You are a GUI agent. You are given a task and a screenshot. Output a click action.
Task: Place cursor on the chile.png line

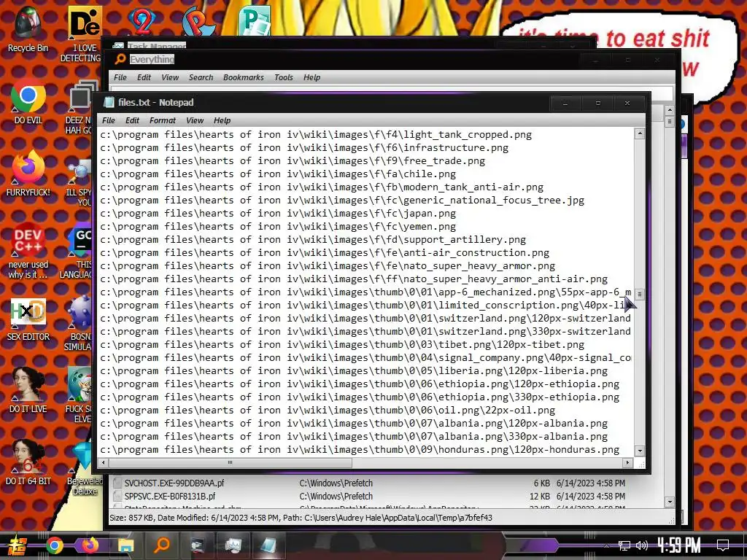click(278, 174)
